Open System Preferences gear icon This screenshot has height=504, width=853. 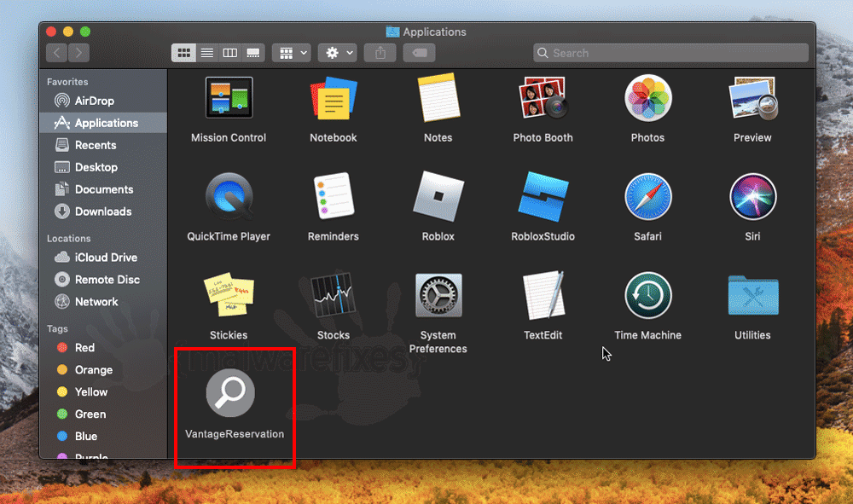pyautogui.click(x=438, y=295)
